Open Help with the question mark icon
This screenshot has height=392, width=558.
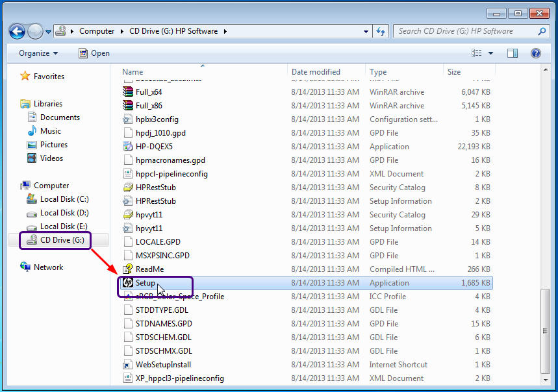535,53
